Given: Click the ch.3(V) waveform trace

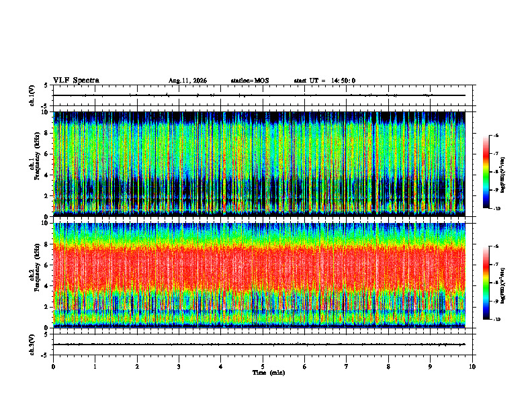Looking at the screenshot, I should pos(259,345).
